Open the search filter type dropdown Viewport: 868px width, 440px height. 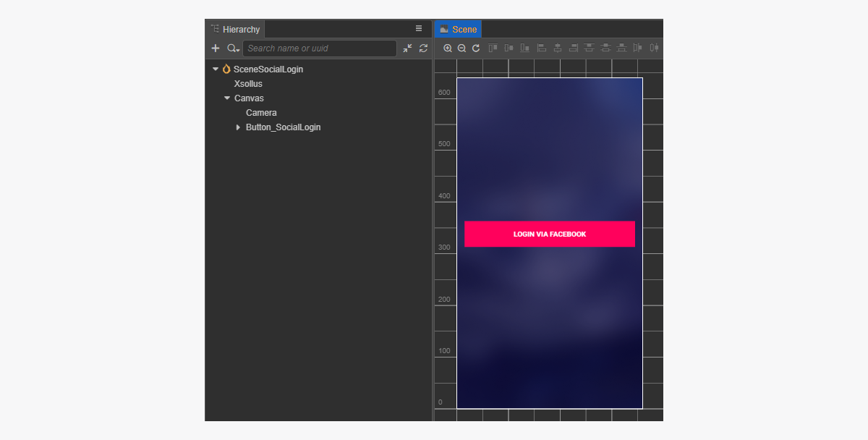click(233, 48)
